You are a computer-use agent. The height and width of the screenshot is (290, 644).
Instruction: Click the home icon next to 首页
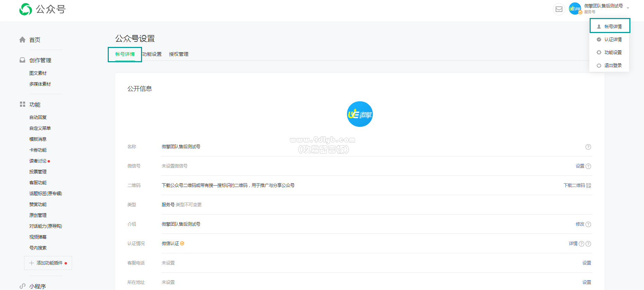[22, 40]
